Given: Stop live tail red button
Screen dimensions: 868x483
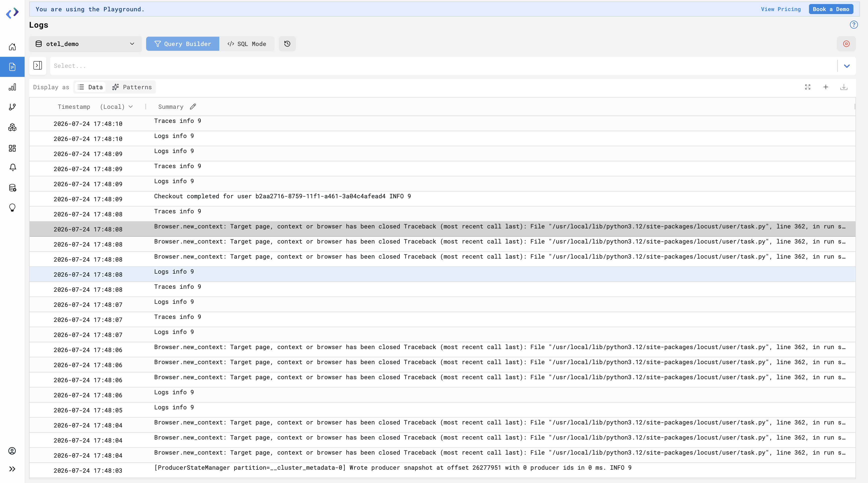Looking at the screenshot, I should coord(846,44).
